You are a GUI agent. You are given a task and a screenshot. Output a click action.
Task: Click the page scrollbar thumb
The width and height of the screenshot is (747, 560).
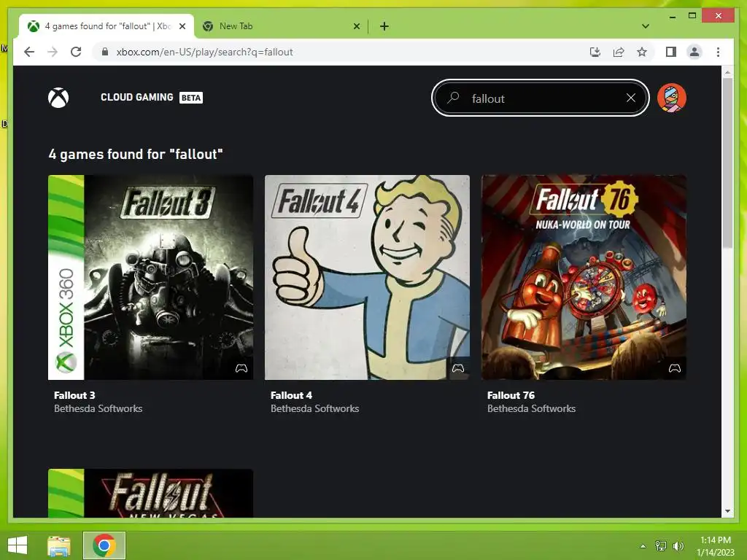tap(727, 163)
